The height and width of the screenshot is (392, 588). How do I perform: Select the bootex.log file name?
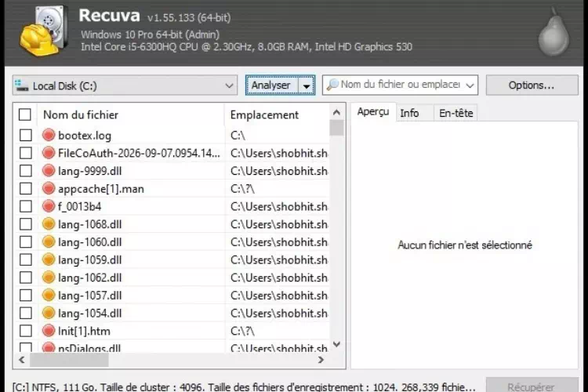[85, 136]
